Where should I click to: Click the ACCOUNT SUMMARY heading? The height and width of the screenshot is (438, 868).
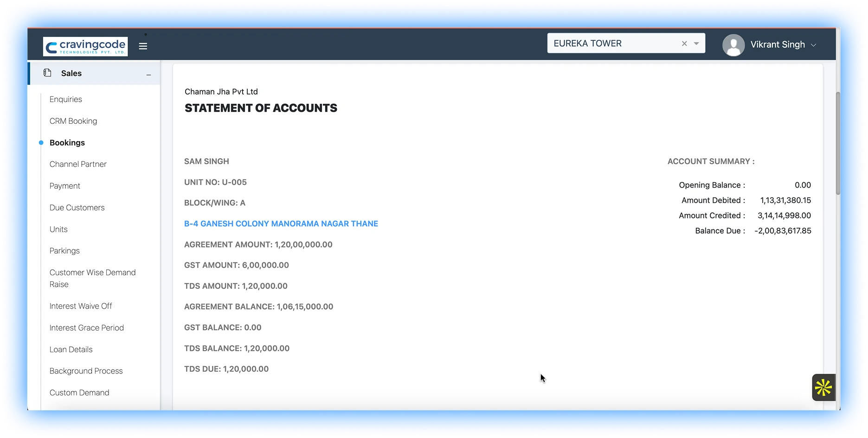pyautogui.click(x=711, y=161)
